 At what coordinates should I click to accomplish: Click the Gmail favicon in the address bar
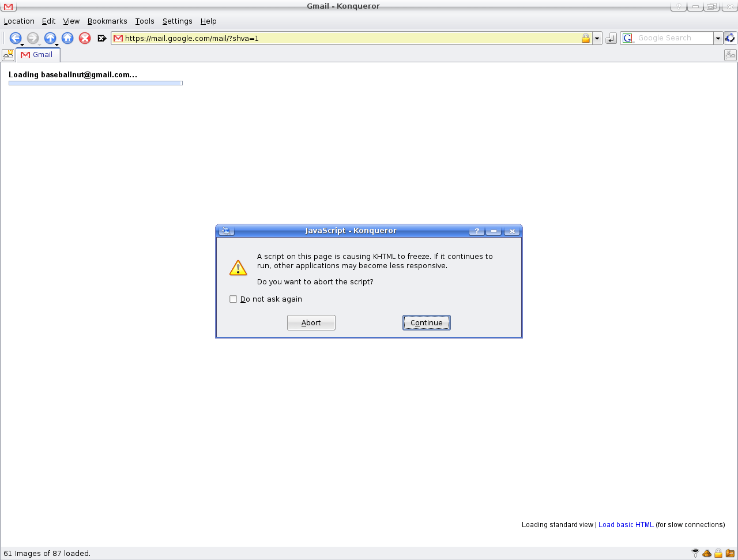[118, 38]
